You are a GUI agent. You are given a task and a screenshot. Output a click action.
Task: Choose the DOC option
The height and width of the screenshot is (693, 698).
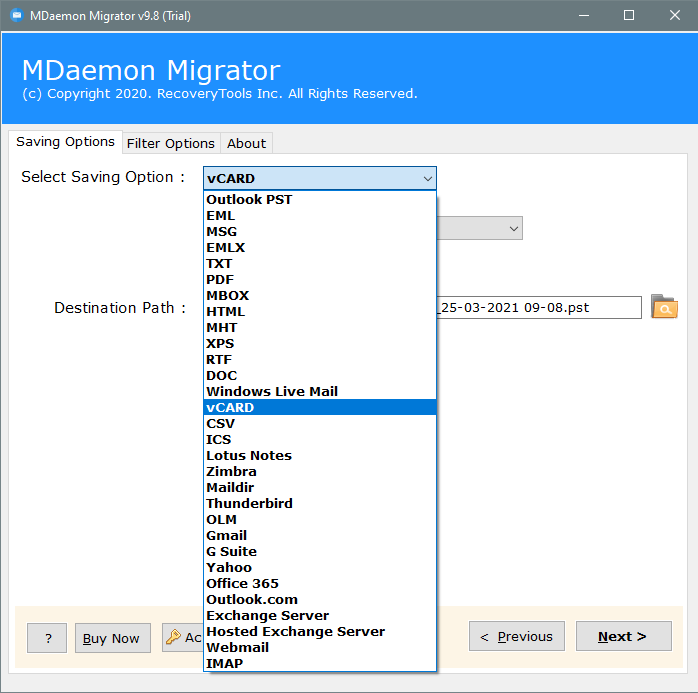coord(320,376)
